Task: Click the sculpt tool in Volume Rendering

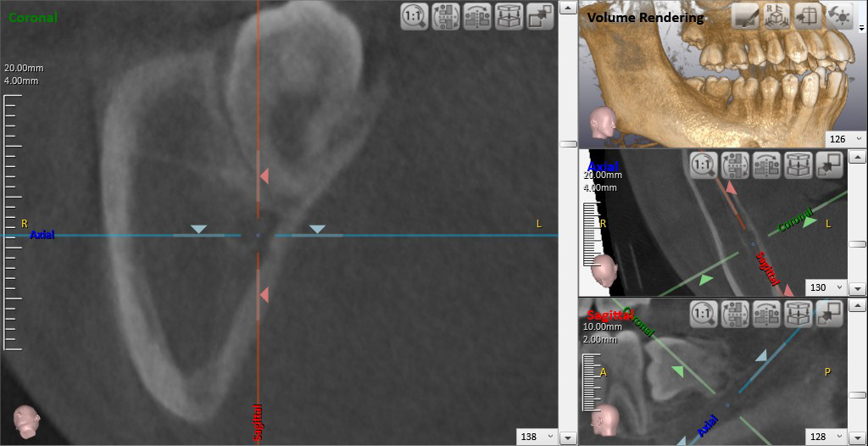Action: [x=745, y=16]
